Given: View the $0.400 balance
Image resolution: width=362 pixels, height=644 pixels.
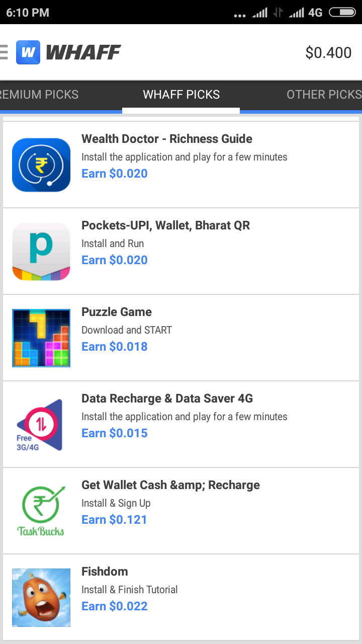Looking at the screenshot, I should pos(328,52).
